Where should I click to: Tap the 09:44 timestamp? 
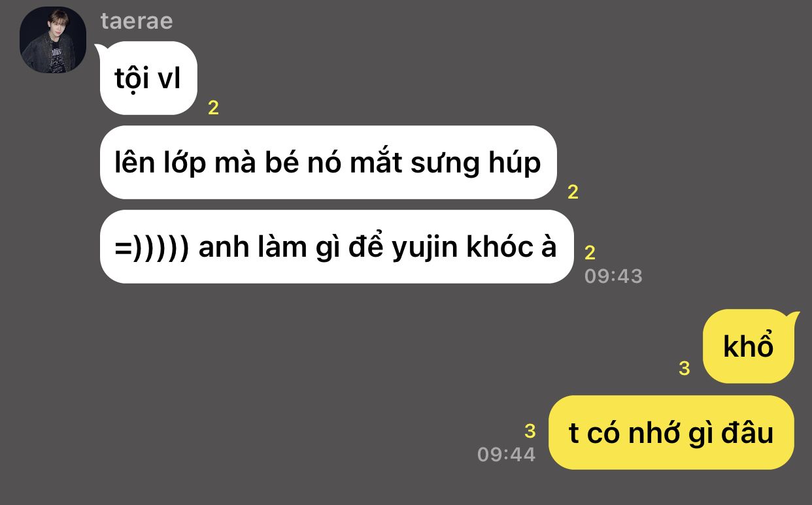507,454
